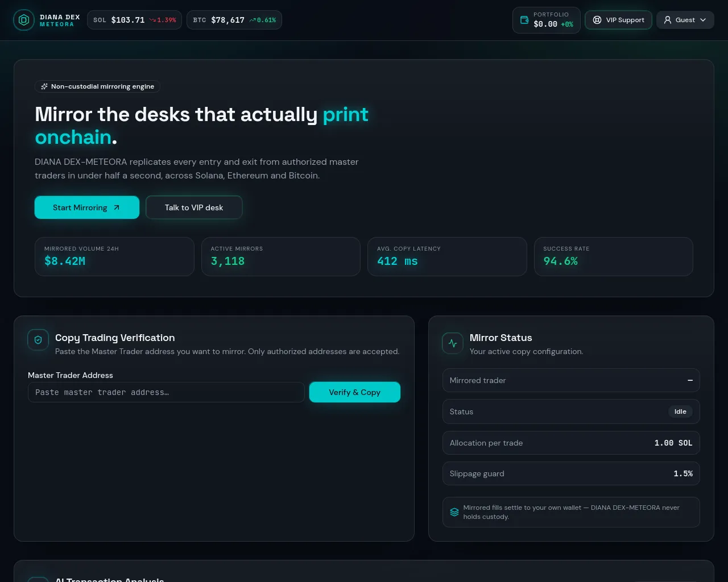Click the SOL price ticker chip

134,20
